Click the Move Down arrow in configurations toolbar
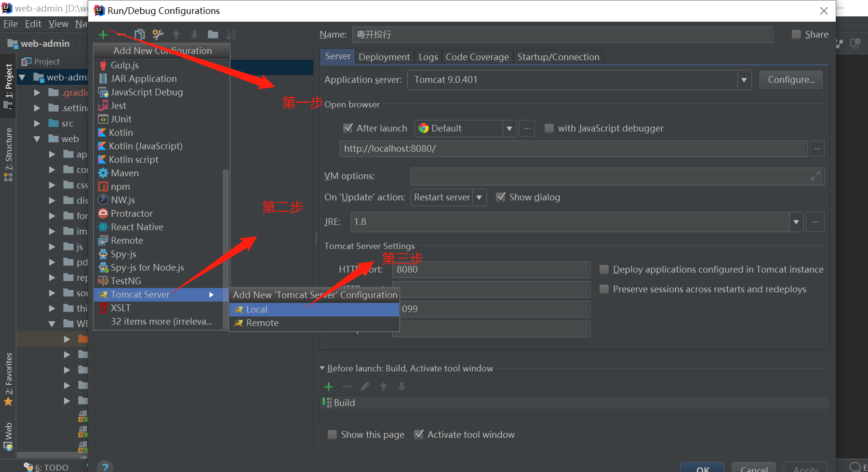868x472 pixels. [194, 35]
